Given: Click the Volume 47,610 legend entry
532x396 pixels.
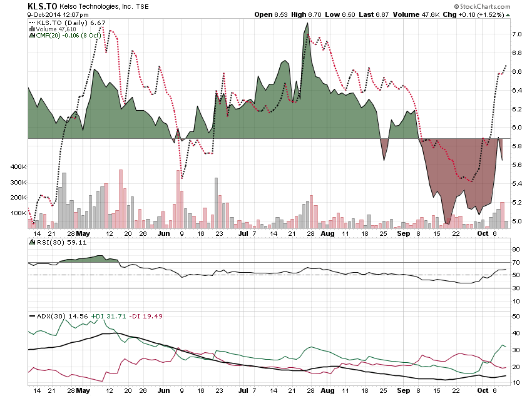Looking at the screenshot, I should [56, 29].
